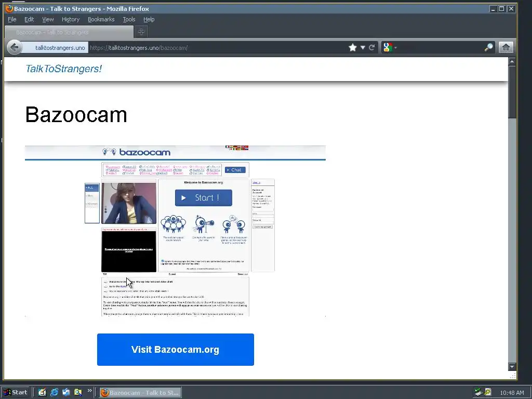Viewport: 532px width, 399px height.
Task: Maximize the Firefox window
Action: pos(502,9)
